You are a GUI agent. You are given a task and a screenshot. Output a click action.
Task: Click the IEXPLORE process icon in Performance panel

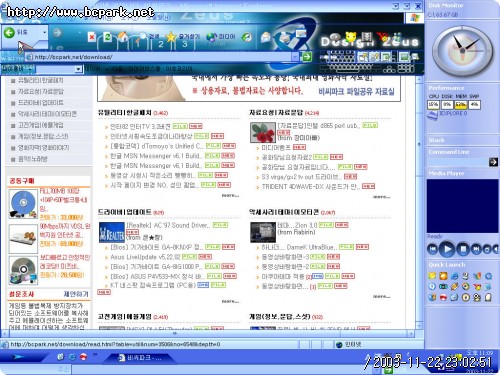click(432, 115)
